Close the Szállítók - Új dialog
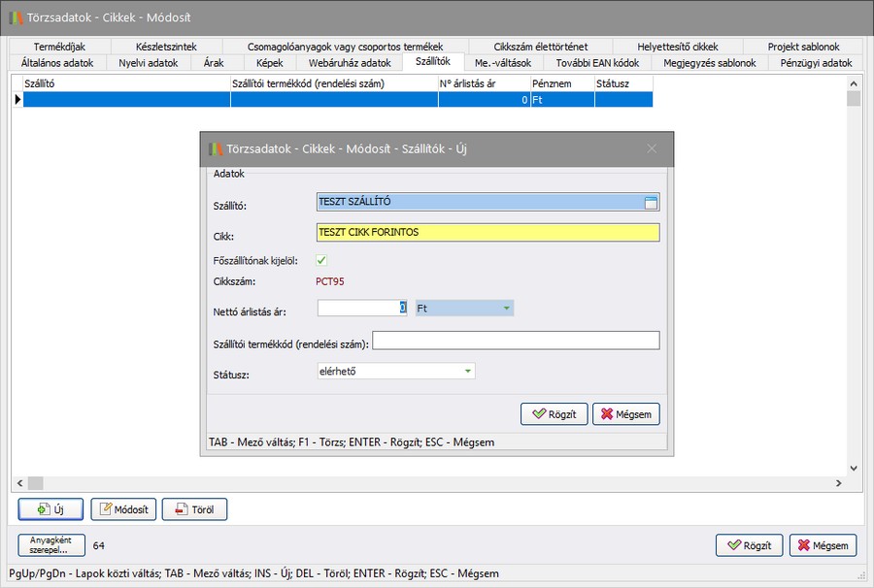 tap(652, 149)
